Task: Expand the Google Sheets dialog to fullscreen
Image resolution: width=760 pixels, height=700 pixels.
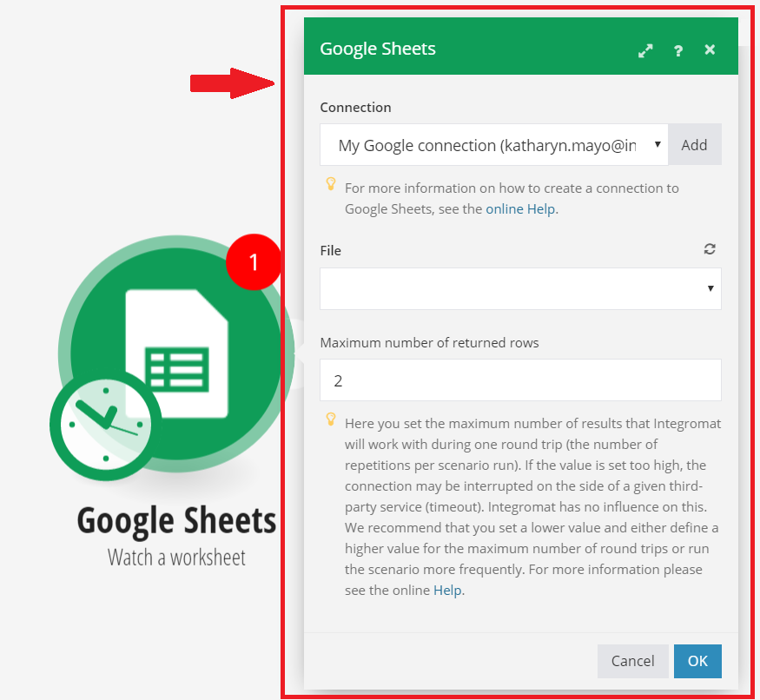Action: [x=644, y=50]
